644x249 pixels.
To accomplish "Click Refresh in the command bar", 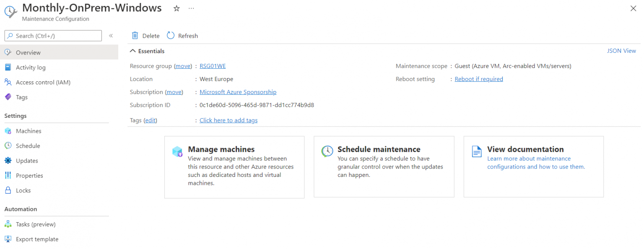I will [x=182, y=36].
